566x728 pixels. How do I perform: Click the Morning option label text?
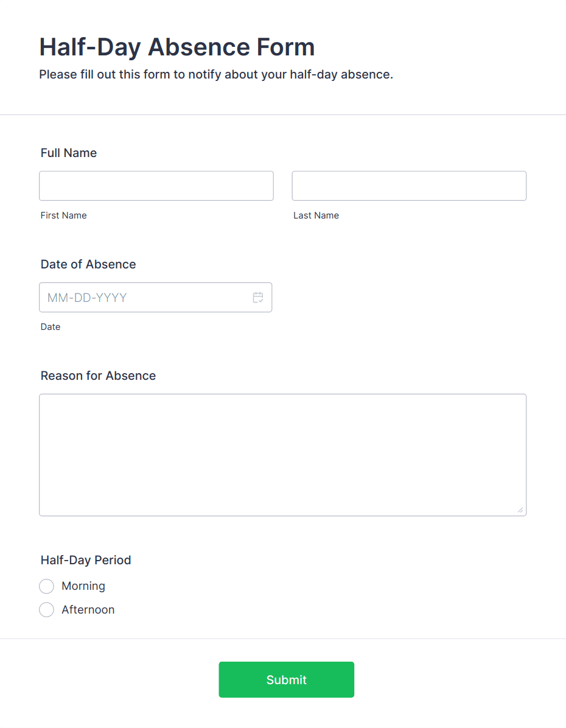83,586
